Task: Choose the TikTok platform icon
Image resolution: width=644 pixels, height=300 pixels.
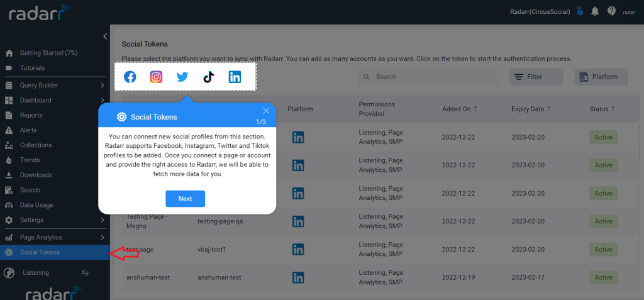Action: pos(209,77)
